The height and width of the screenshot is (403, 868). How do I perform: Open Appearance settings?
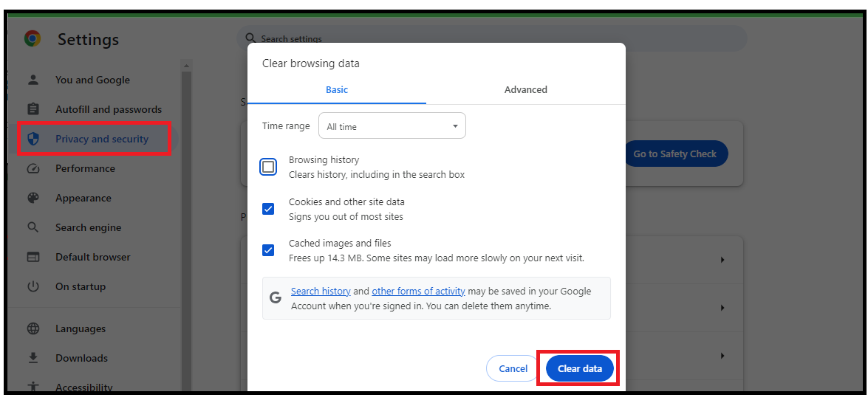tap(83, 198)
